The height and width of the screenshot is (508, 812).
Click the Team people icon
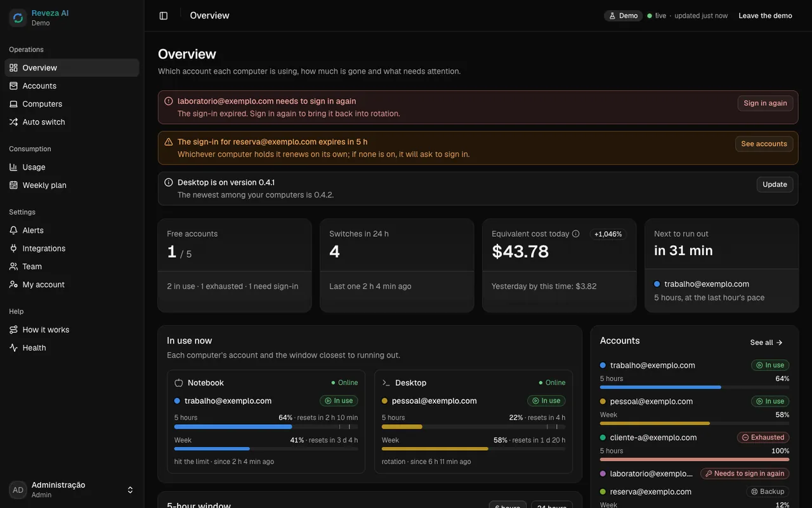13,267
